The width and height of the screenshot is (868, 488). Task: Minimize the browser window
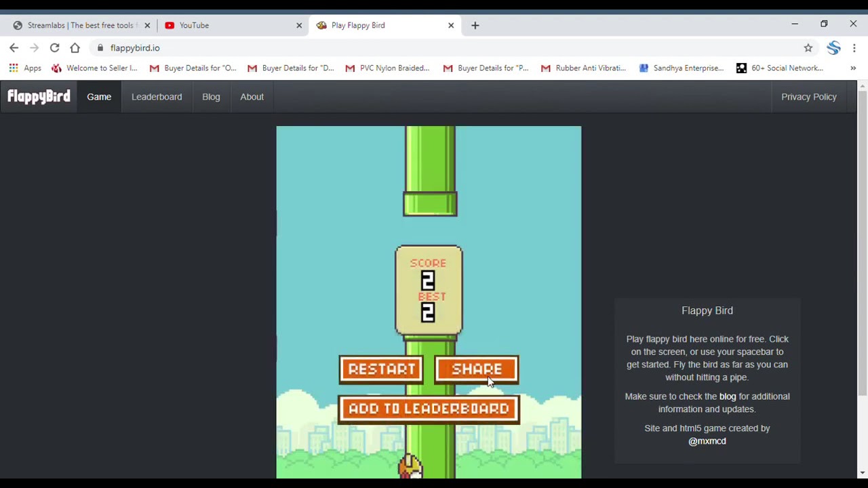[x=795, y=24]
